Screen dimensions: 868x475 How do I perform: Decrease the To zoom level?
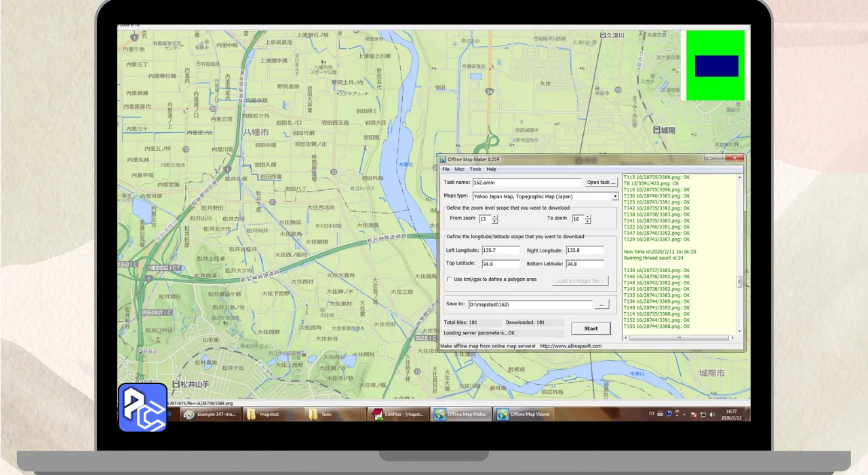[x=588, y=222]
